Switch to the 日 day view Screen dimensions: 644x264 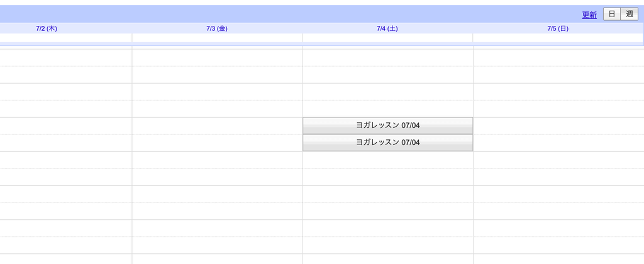[x=611, y=14]
